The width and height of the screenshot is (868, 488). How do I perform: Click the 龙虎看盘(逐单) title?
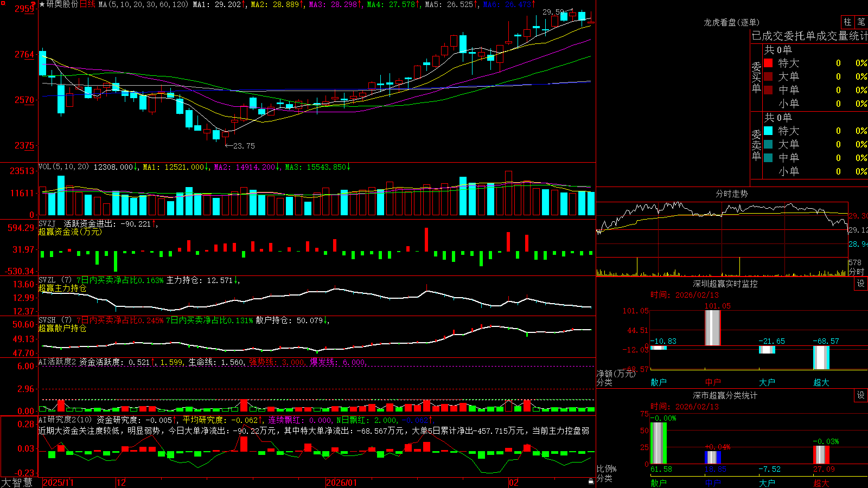732,22
